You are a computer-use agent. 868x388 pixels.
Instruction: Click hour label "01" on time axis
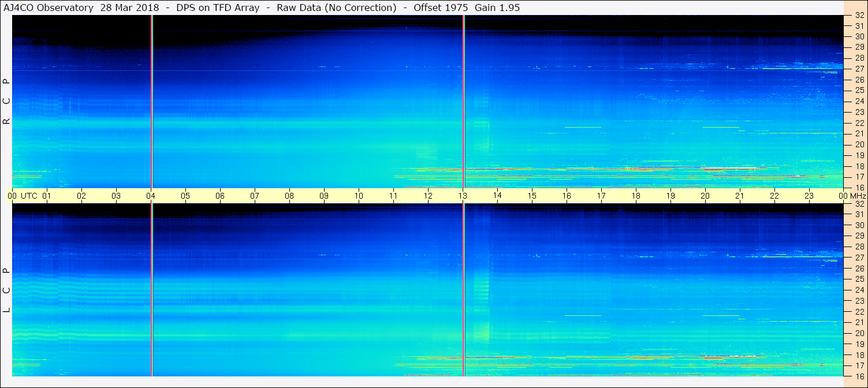click(47, 196)
